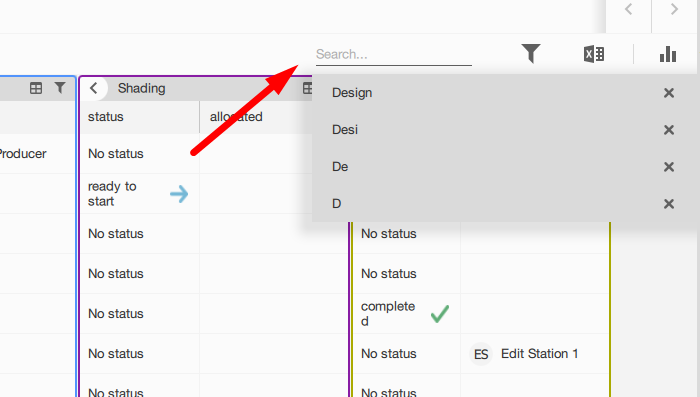Open the bar chart statistics icon
The height and width of the screenshot is (397, 700).
668,54
